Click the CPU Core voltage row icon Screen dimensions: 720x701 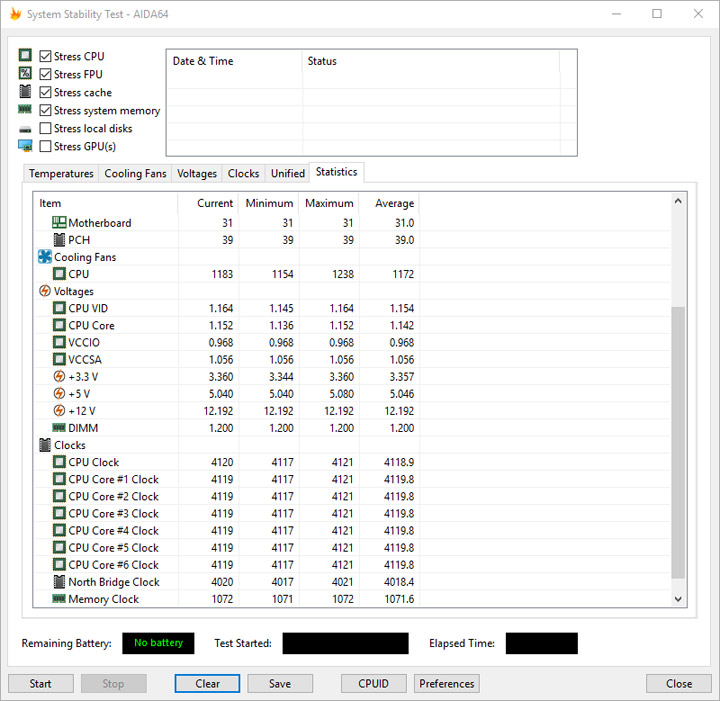click(59, 325)
